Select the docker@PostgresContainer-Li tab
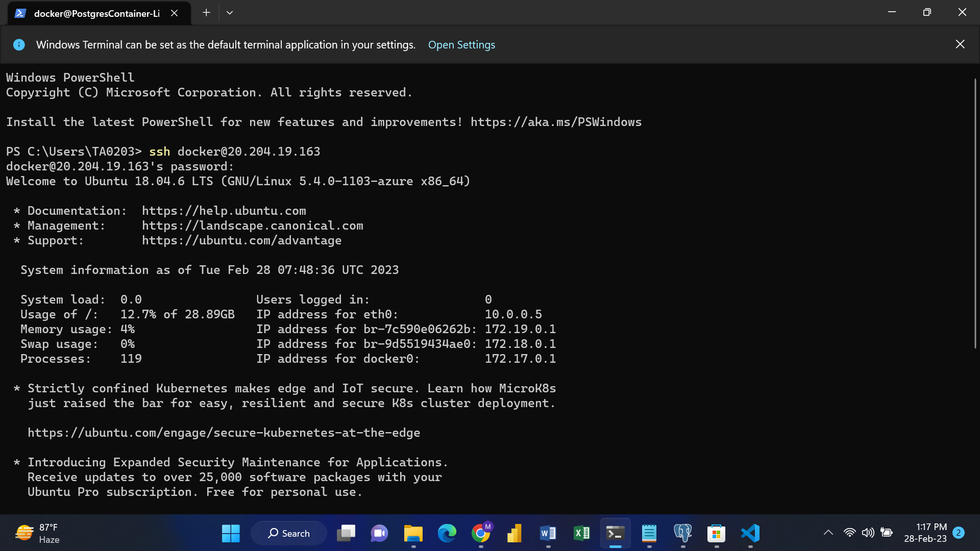This screenshot has height=551, width=980. pos(100,13)
